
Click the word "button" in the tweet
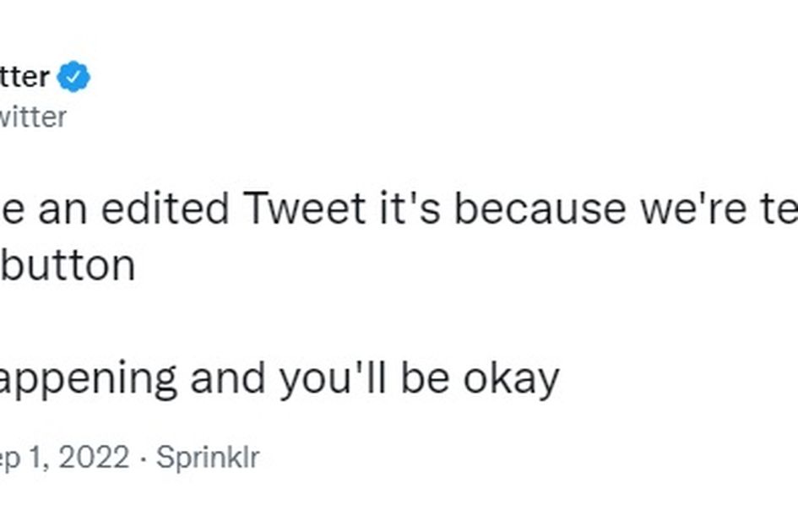(x=68, y=264)
